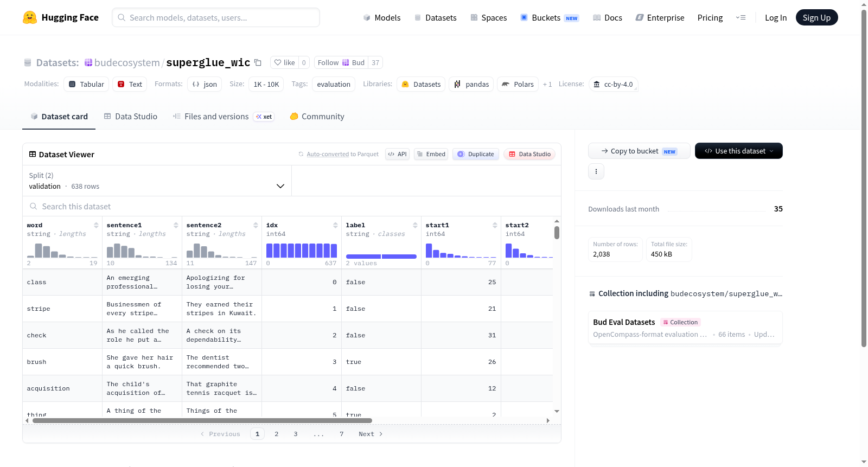
Task: Open Data Studio from viewer toolbar
Action: (x=529, y=154)
